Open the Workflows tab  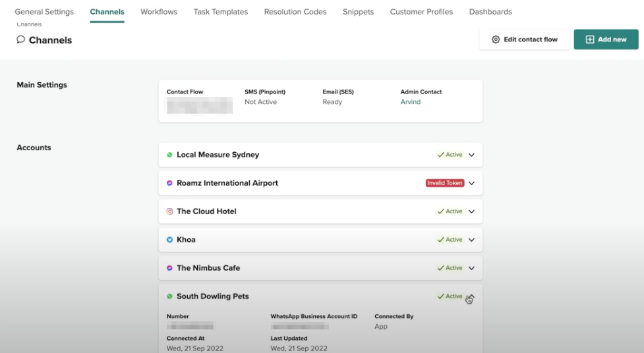159,12
